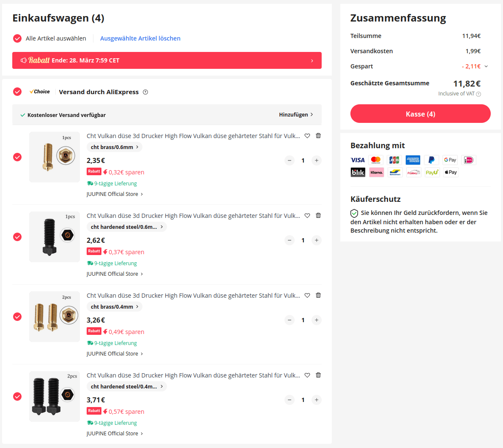Image resolution: width=503 pixels, height=448 pixels.
Task: Delete the cht brass/0.6mm nozzle item
Action: click(x=318, y=136)
